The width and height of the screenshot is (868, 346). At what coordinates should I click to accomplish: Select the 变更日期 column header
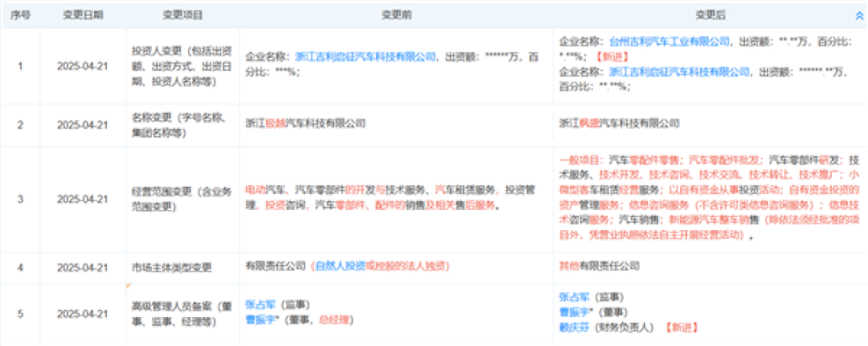tap(83, 15)
